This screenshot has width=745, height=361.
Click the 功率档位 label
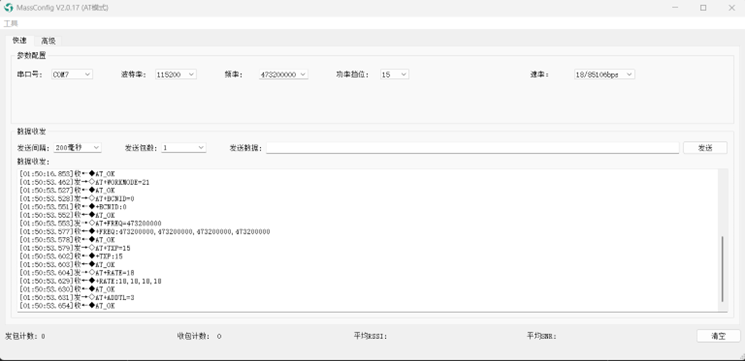click(x=353, y=75)
